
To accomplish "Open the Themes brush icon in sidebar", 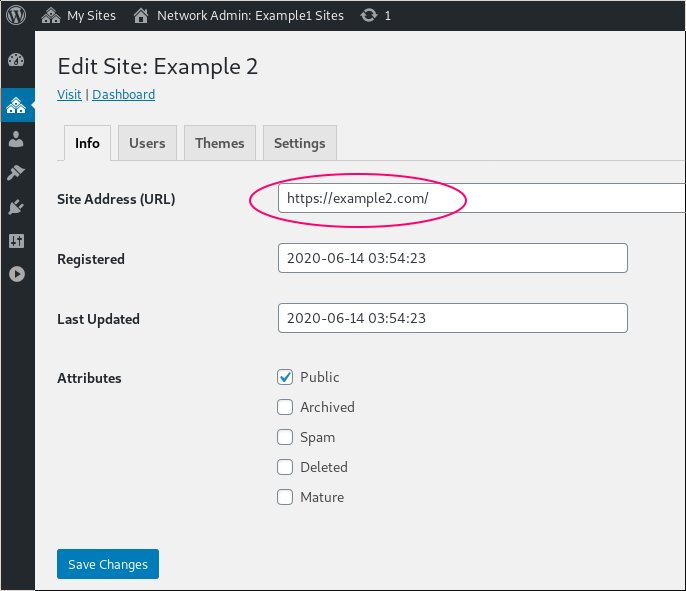I will coord(16,172).
